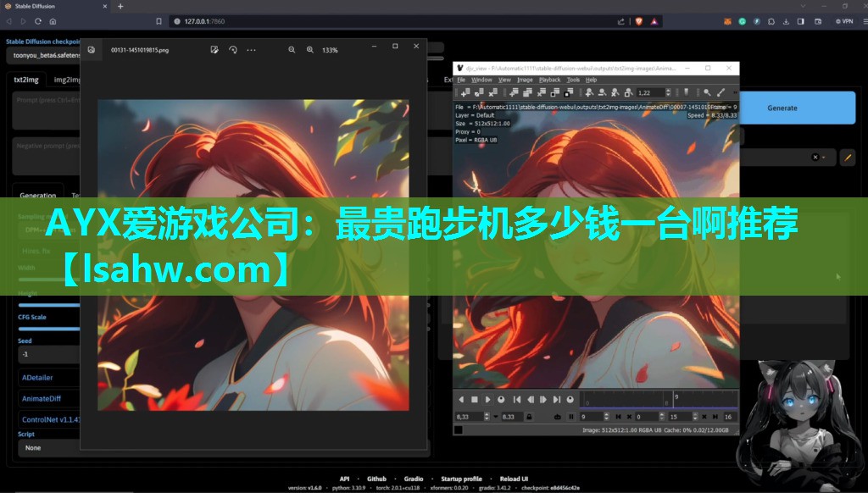Toggle the pause icon left of frame field
The image size is (868, 493).
coord(571,417)
